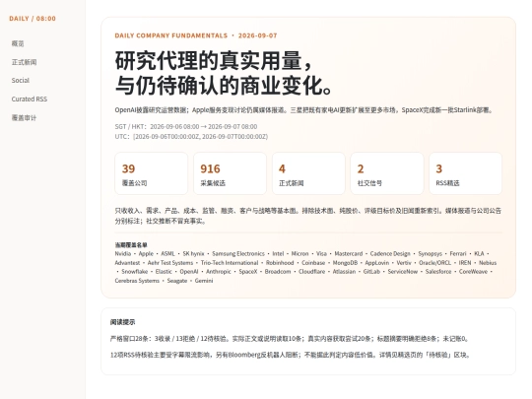Click the 39 覆盖公司 stat card
This screenshot has width=532, height=399.
(x=151, y=173)
